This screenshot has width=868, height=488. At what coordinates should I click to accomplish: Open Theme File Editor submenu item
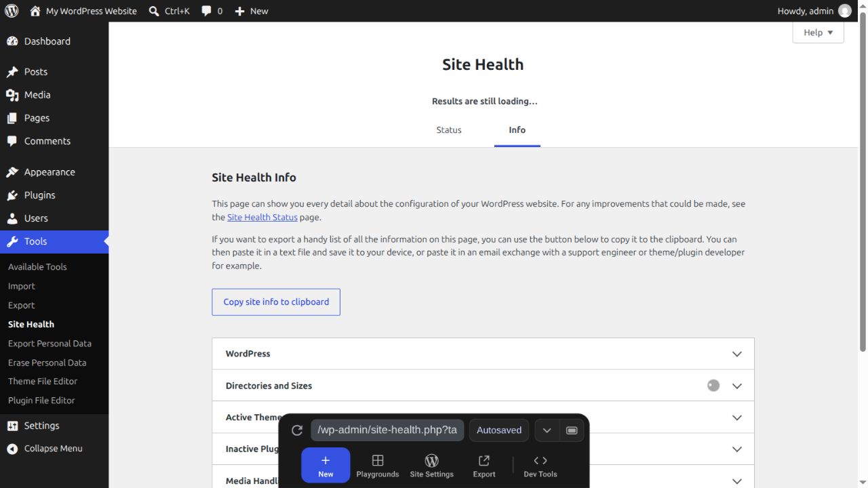point(43,381)
